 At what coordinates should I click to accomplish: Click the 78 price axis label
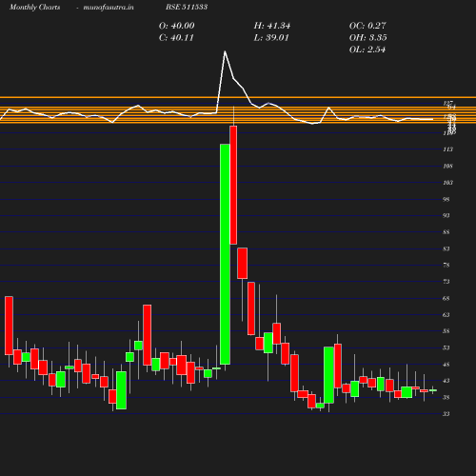coord(446,265)
